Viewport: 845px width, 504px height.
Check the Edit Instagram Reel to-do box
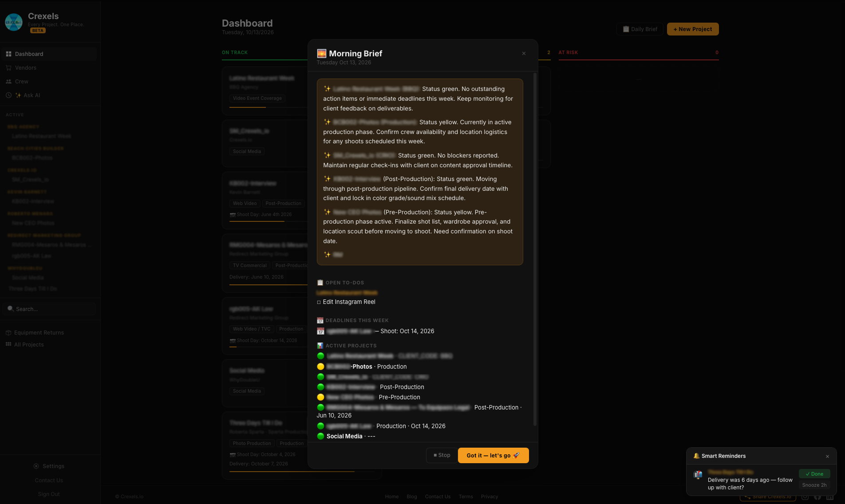coord(319,302)
